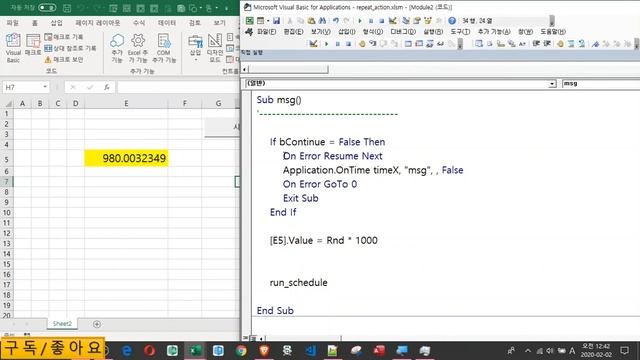Screen dimensions: 640x360
Task: Click Insert Function fx icon
Action: click(x=107, y=87)
